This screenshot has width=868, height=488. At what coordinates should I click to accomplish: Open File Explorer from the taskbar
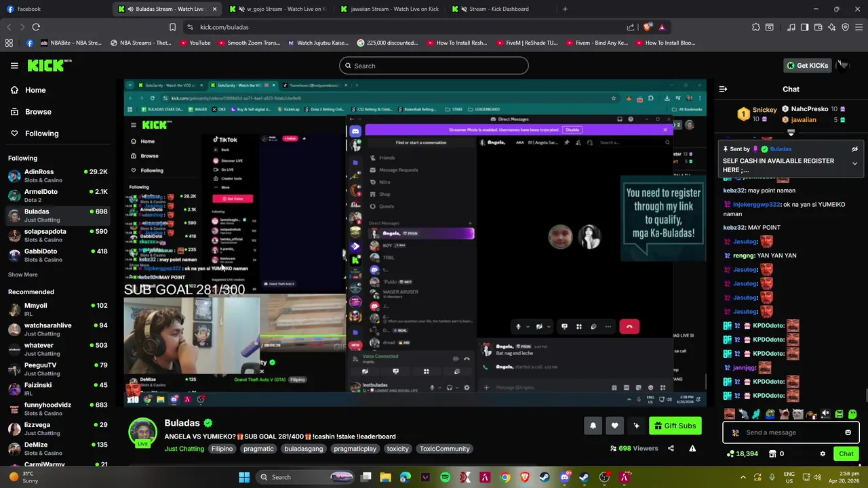pos(385,477)
